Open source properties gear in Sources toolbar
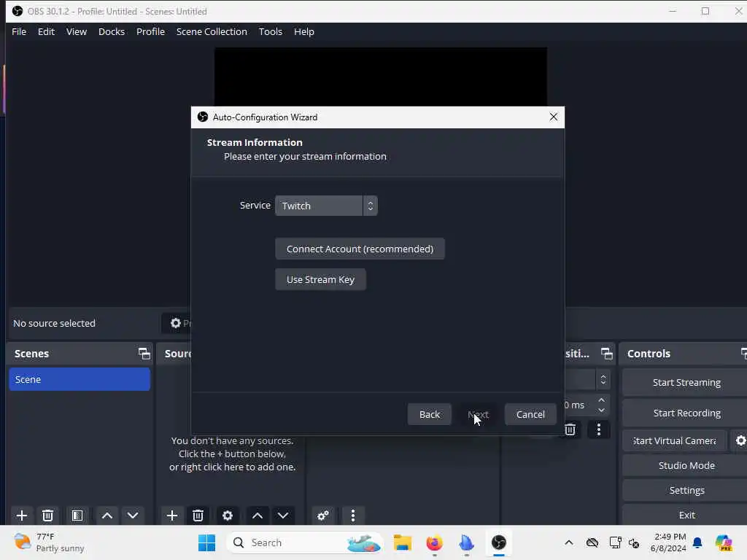Viewport: 747px width, 560px height. (x=228, y=516)
